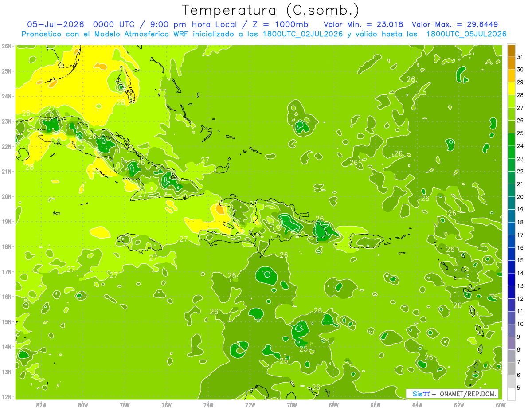532x411 pixels.
Task: Pick the dark blue swatch between 13 and 14
Action: coord(511,279)
